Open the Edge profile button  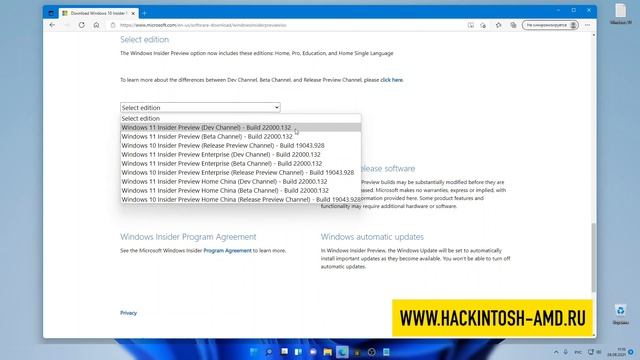(x=550, y=25)
